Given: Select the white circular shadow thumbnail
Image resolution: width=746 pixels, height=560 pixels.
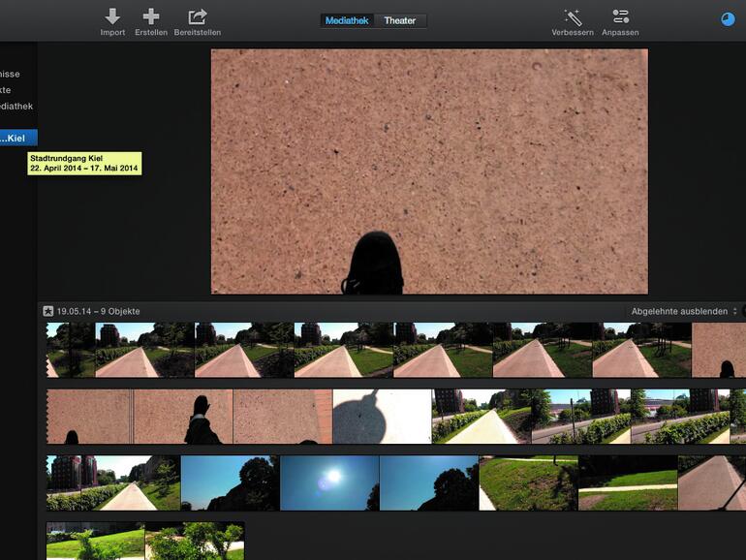Looking at the screenshot, I should click(x=382, y=417).
